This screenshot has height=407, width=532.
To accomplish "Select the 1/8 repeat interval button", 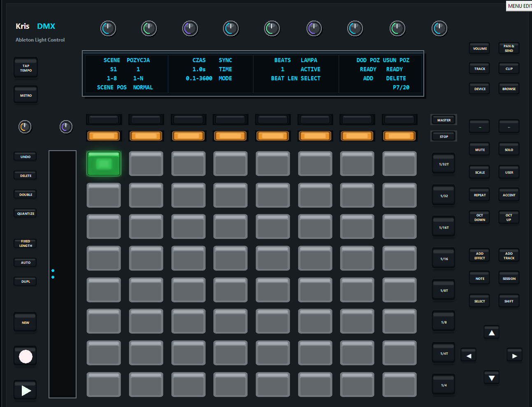I will pos(444,322).
